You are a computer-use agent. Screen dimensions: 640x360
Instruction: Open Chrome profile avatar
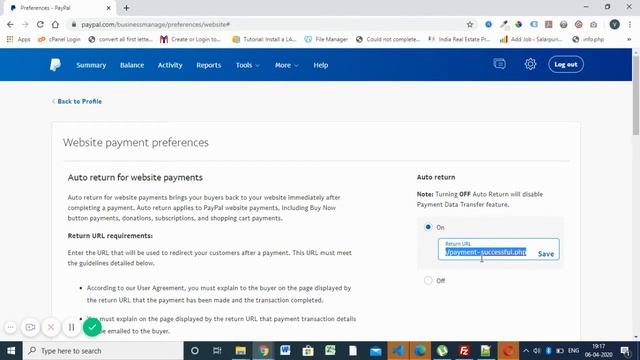(614, 24)
